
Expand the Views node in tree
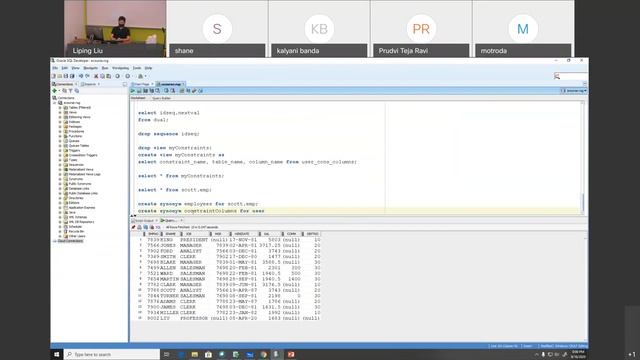pyautogui.click(x=60, y=112)
